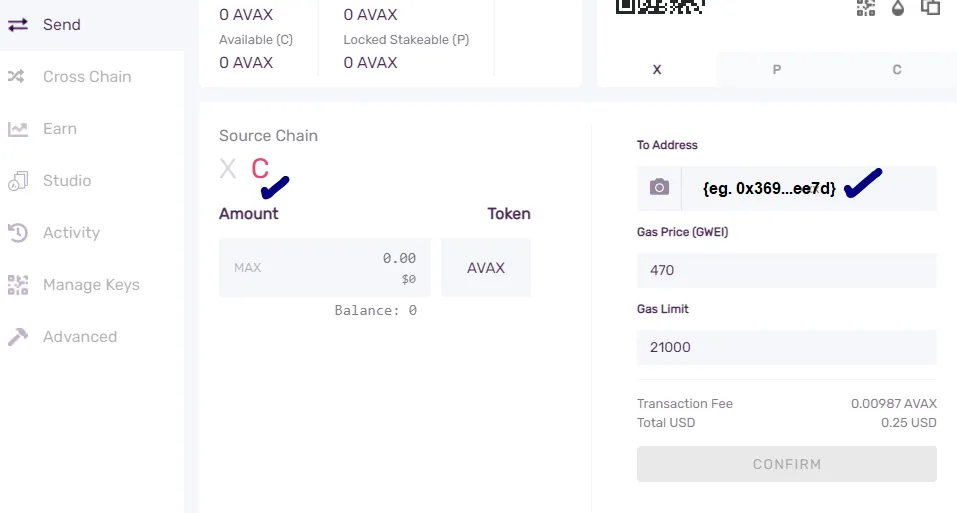The image size is (957, 513).
Task: Click the Earn chart icon
Action: [x=18, y=129]
